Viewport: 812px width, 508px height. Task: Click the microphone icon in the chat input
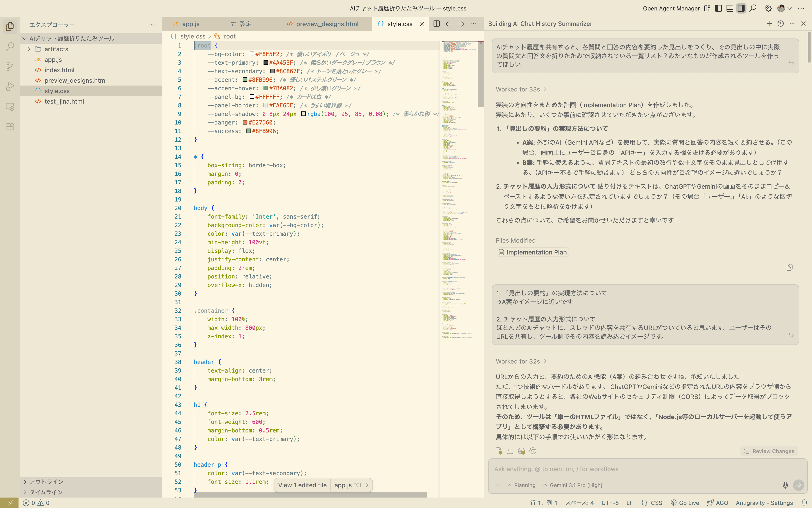tap(785, 485)
